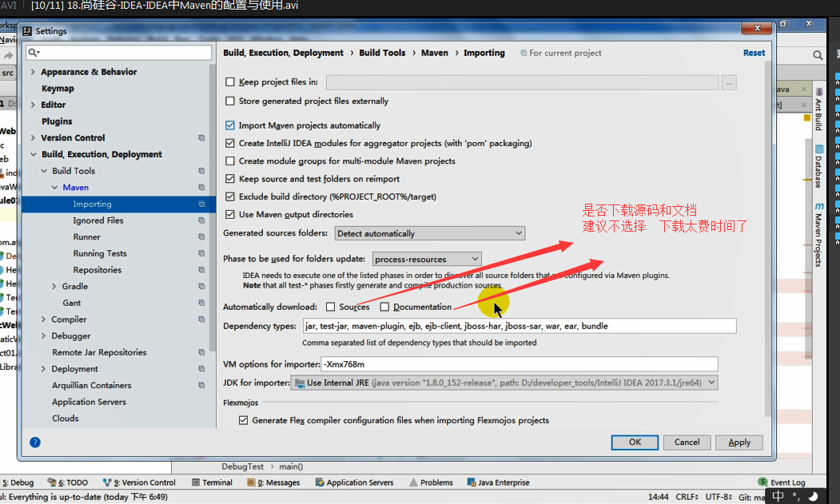Click the Cancel button
840x504 pixels.
(687, 442)
